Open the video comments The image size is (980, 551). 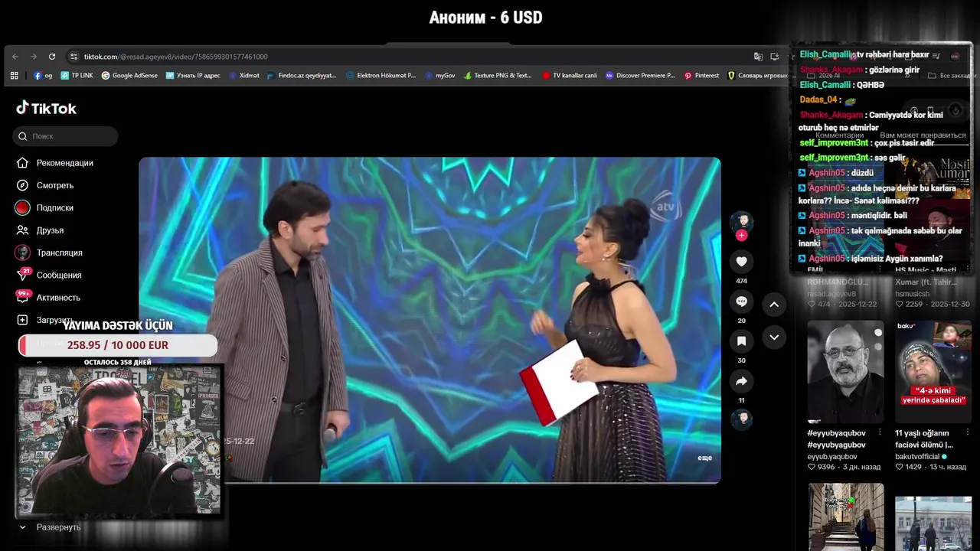click(x=741, y=302)
